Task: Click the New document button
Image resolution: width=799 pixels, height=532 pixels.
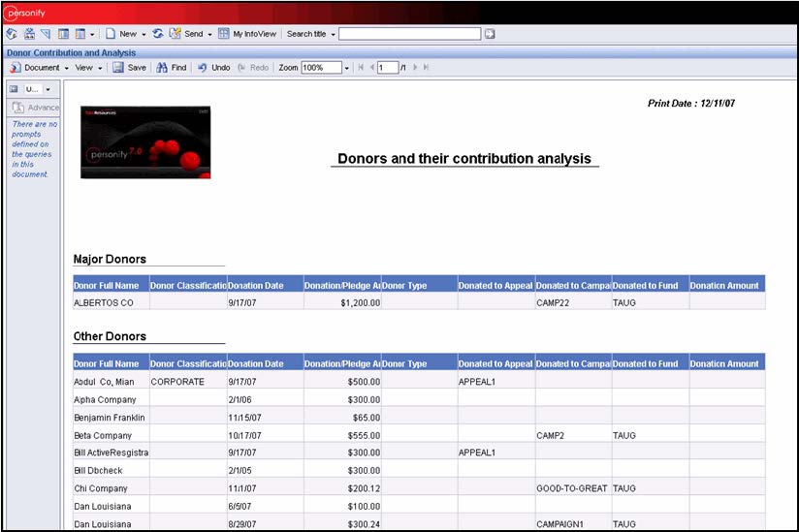Action: pos(121,34)
